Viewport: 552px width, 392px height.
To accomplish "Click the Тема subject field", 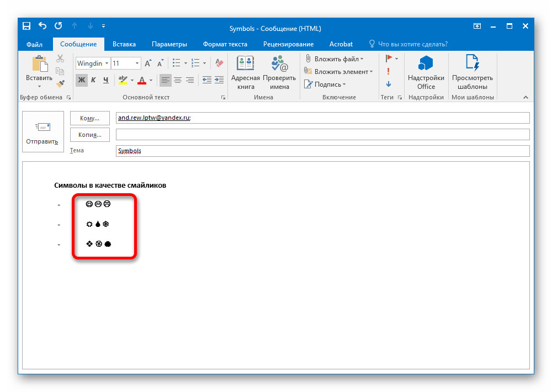I will (x=322, y=151).
